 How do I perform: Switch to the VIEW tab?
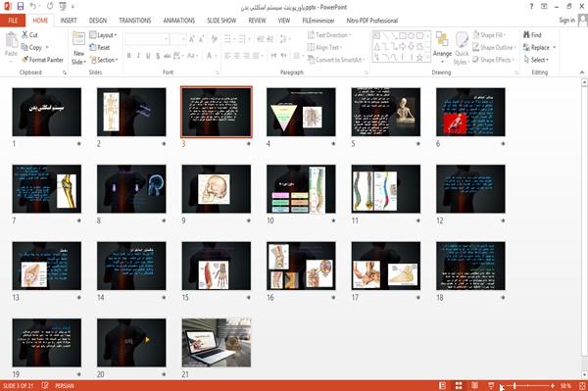coord(284,21)
